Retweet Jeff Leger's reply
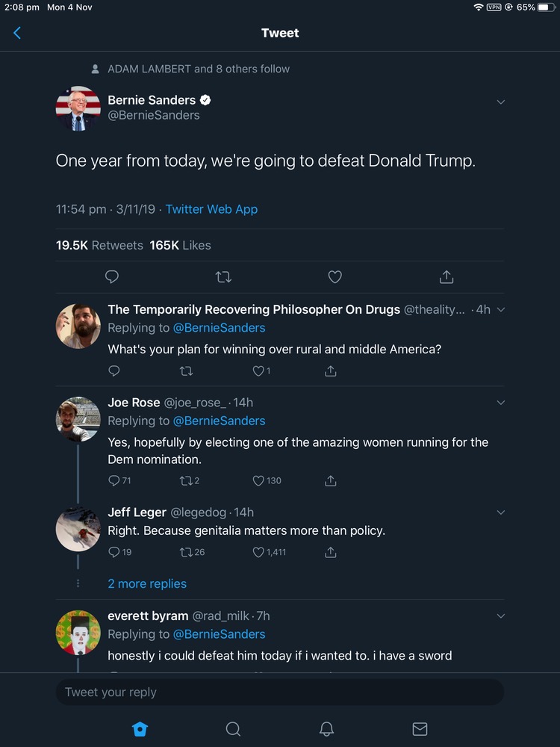The height and width of the screenshot is (747, 560). point(187,553)
